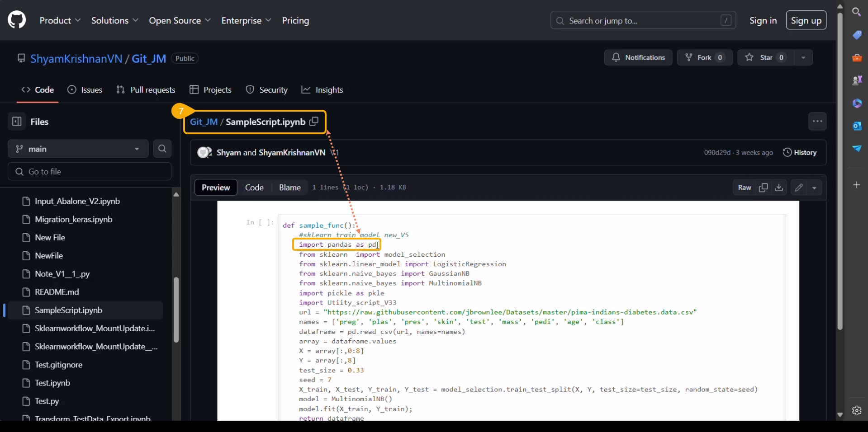Click the GitHub logo icon
This screenshot has width=868, height=432.
pos(17,20)
